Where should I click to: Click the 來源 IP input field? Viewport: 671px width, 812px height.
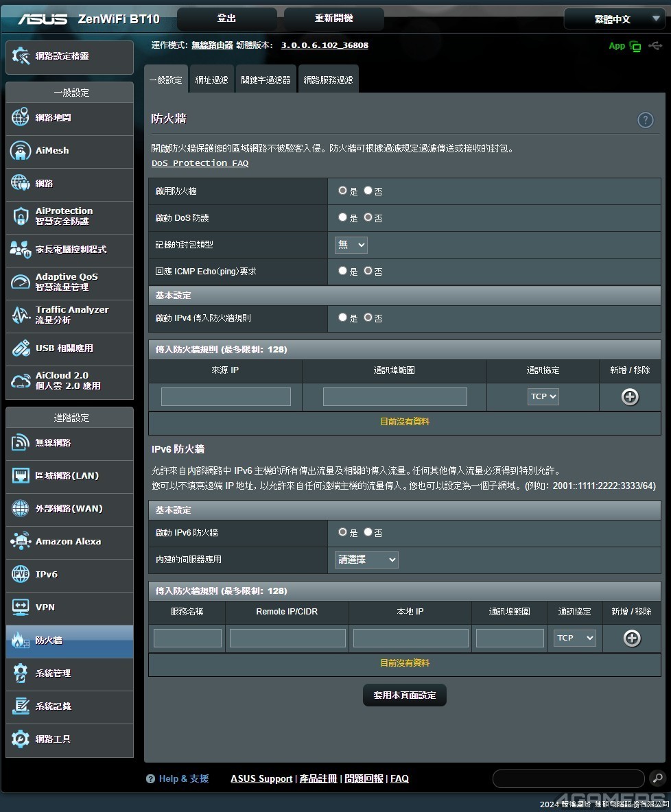[226, 396]
